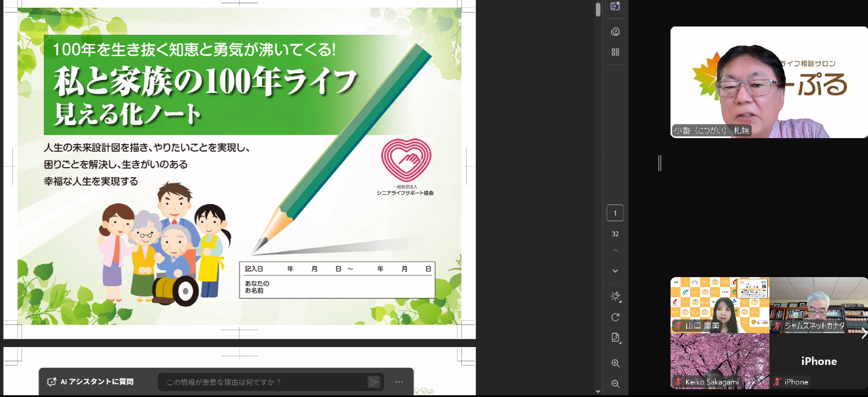Show the page thumbnails grid view
The width and height of the screenshot is (868, 397).
[615, 52]
